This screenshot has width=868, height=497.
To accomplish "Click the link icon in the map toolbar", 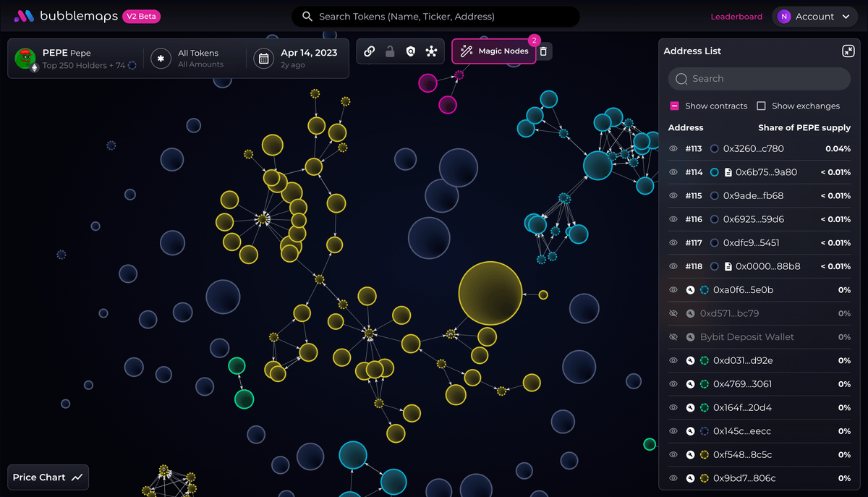I will click(370, 51).
